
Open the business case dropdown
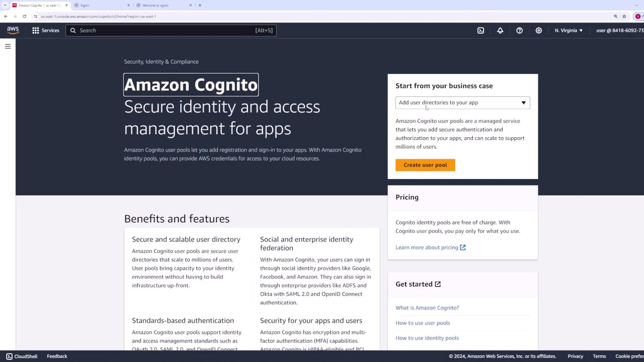pos(463,103)
